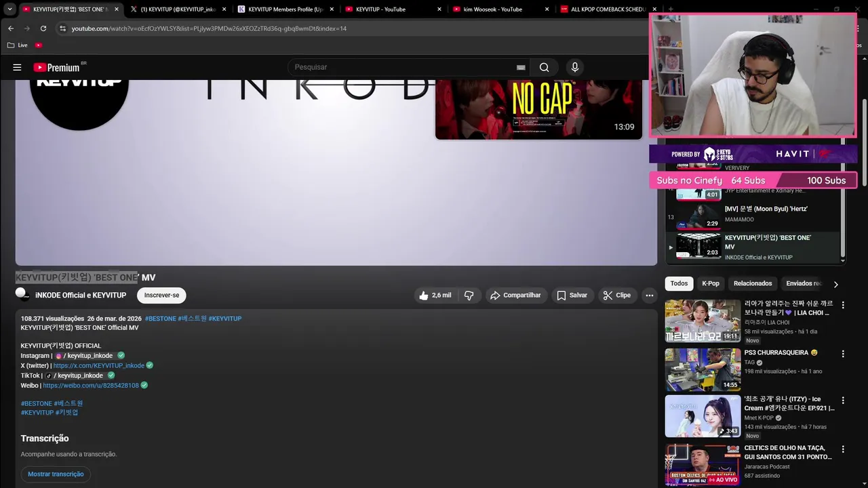Open hashtag #키빗업 at description end

(x=67, y=412)
